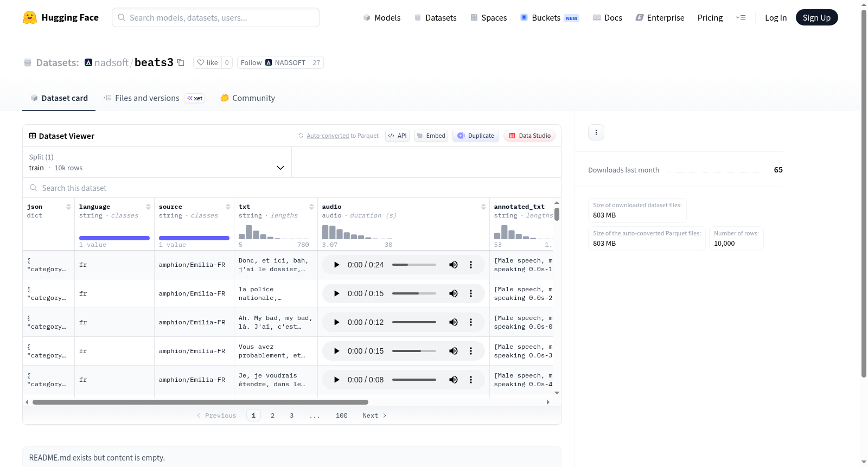Sort by the source column

point(228,207)
